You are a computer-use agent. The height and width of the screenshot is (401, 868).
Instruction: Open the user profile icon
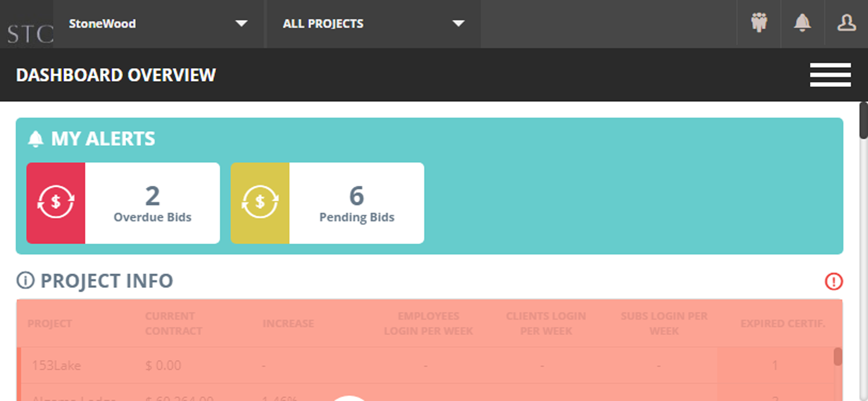[846, 23]
